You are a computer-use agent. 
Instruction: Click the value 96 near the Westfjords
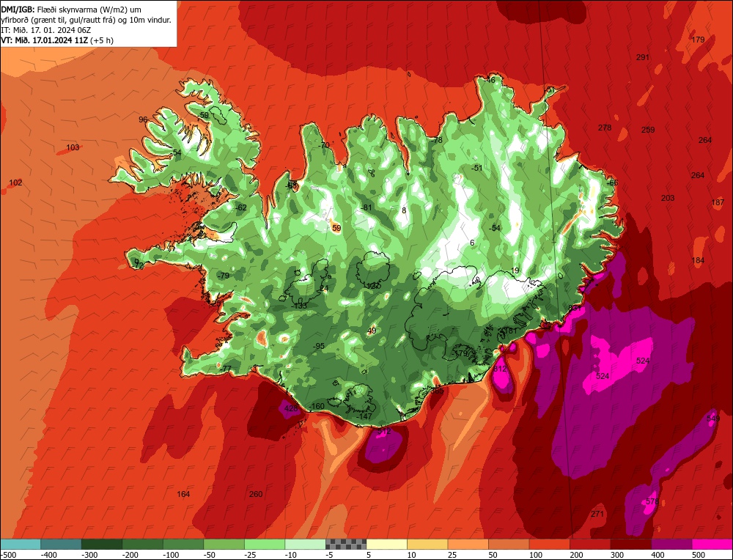[143, 119]
